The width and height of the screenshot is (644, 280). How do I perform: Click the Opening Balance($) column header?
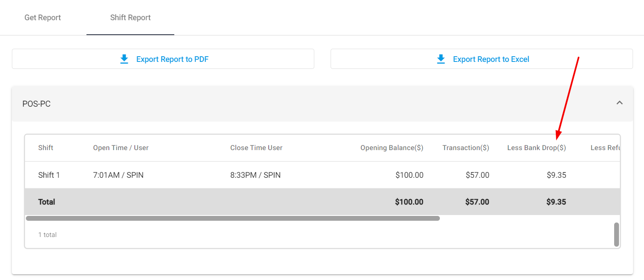[391, 147]
